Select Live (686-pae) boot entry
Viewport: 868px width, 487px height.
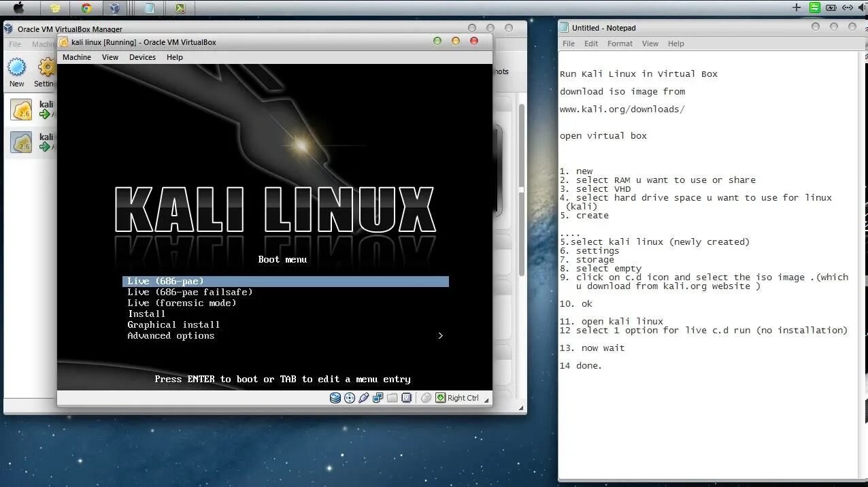[286, 281]
